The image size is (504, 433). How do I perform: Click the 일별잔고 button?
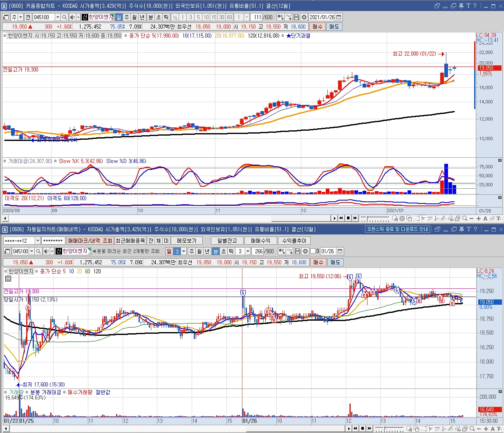[227, 241]
